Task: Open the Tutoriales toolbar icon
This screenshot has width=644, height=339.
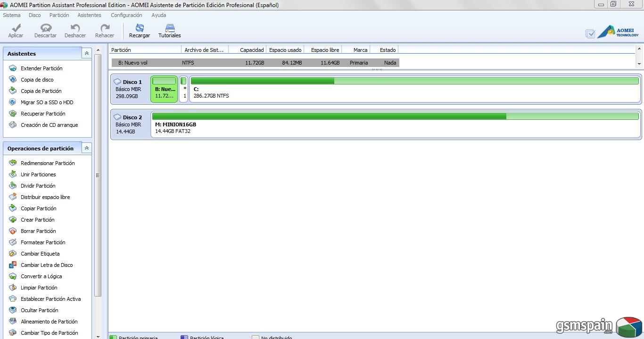Action: 170,28
